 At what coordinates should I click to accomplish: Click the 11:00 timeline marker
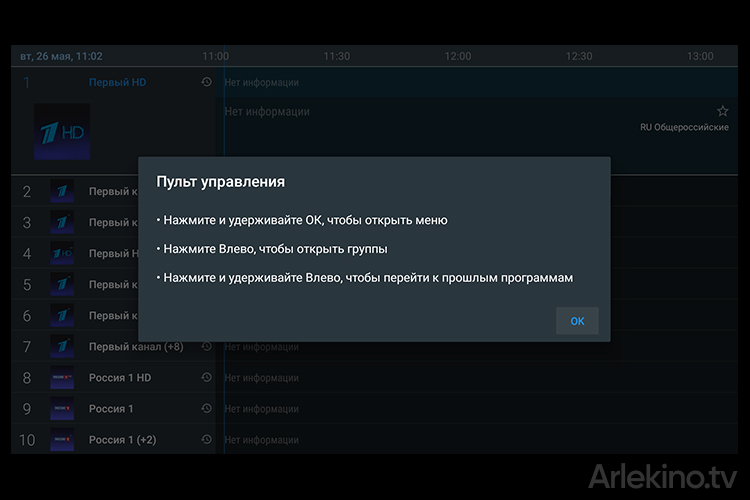click(215, 56)
